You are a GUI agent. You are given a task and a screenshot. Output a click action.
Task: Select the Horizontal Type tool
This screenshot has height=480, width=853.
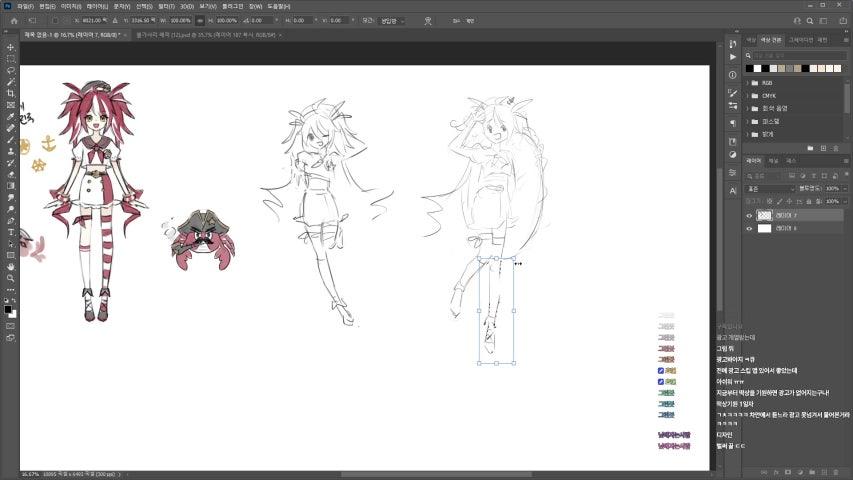tap(10, 231)
